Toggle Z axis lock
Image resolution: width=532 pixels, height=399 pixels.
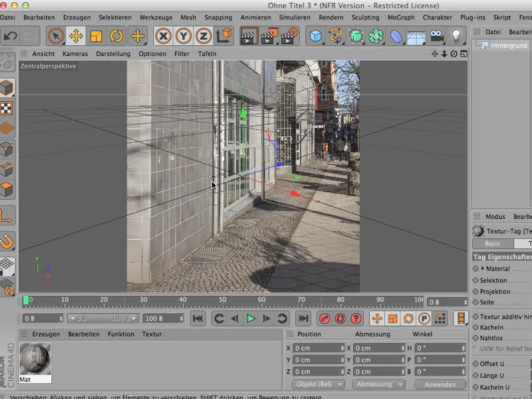click(203, 36)
